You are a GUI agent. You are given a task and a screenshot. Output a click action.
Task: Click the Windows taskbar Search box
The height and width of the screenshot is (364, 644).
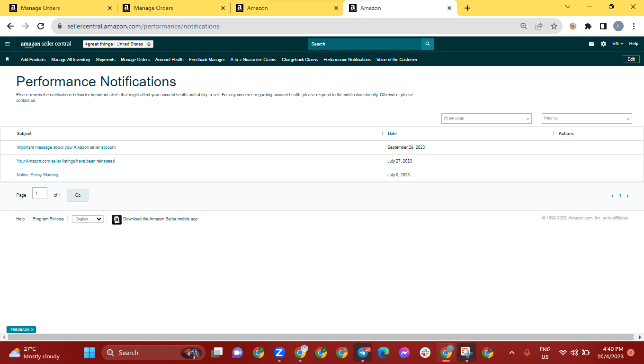(x=153, y=353)
